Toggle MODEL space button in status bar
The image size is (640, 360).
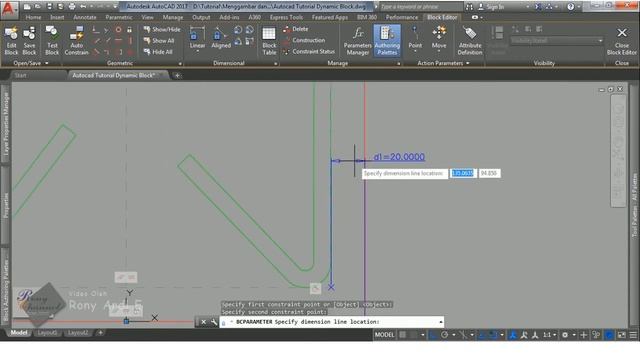(x=384, y=335)
